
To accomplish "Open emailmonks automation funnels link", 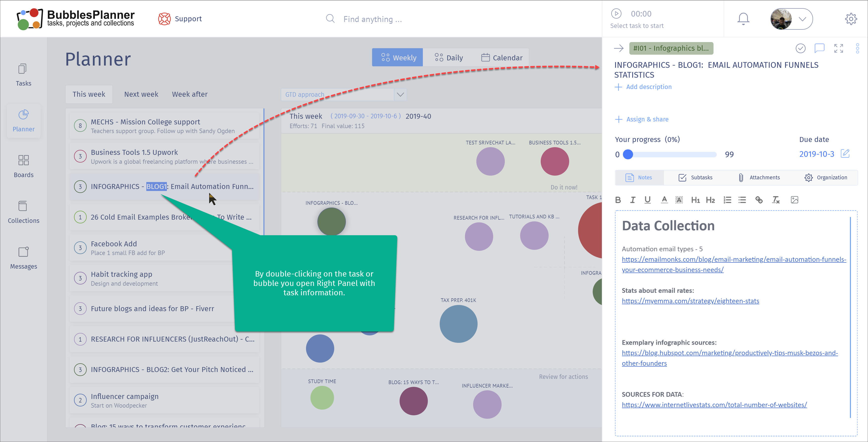I will 734,264.
